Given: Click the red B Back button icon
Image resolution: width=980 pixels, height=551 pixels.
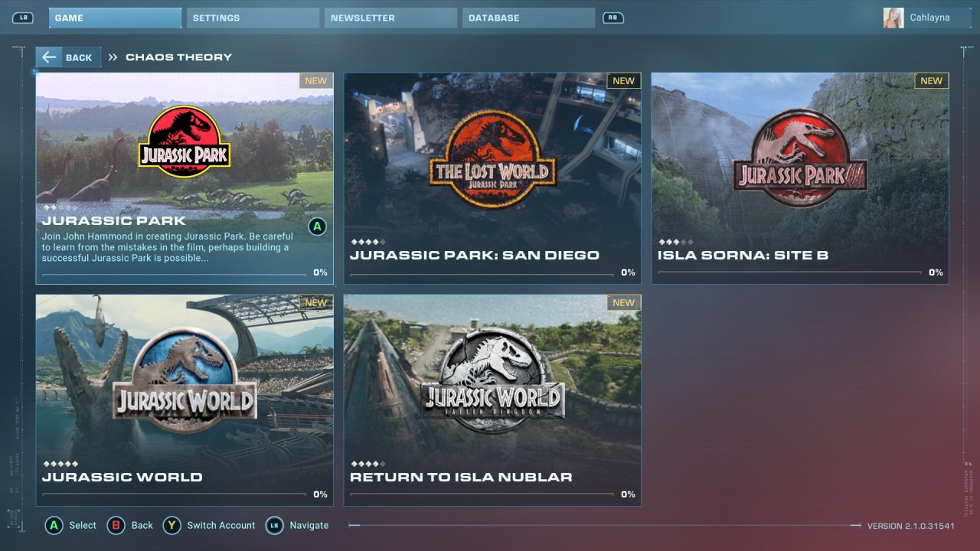Looking at the screenshot, I should [116, 526].
